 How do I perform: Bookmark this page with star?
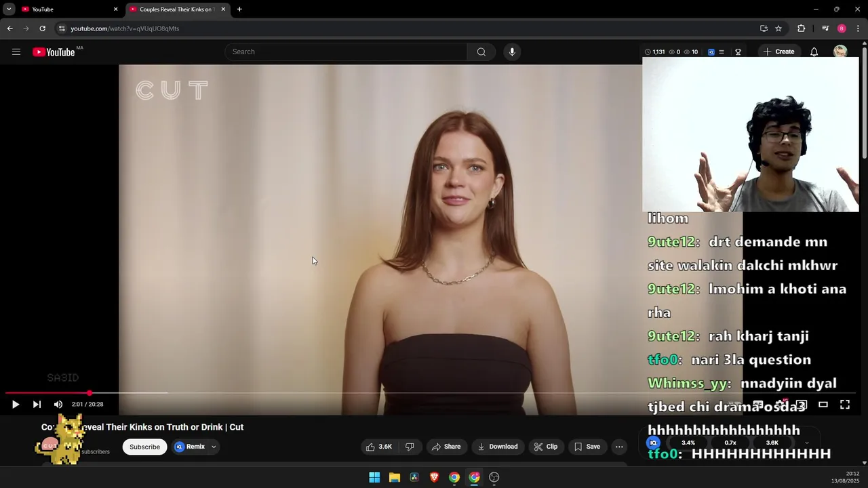pos(778,28)
